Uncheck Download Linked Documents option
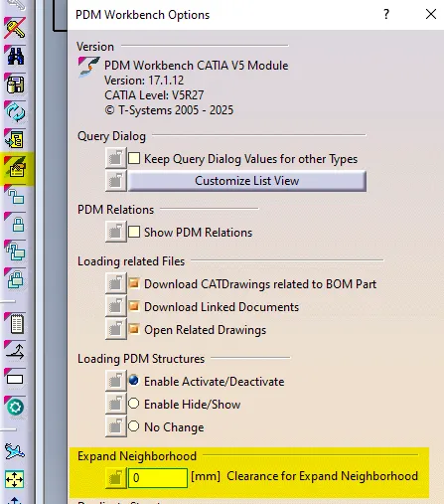This screenshot has height=504, width=444. (134, 306)
